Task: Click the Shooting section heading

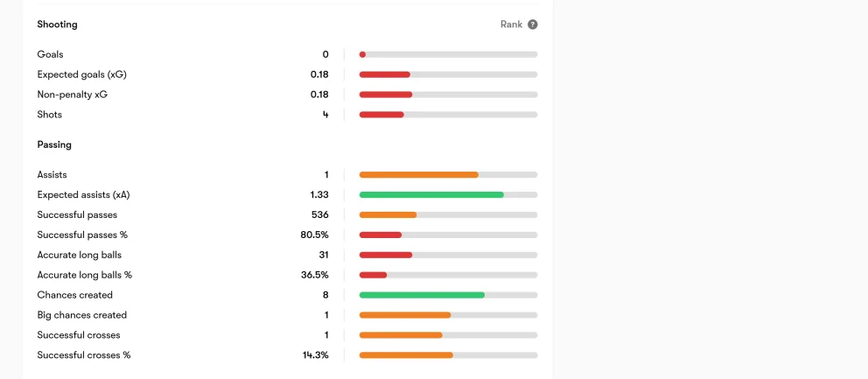Action: pos(57,25)
